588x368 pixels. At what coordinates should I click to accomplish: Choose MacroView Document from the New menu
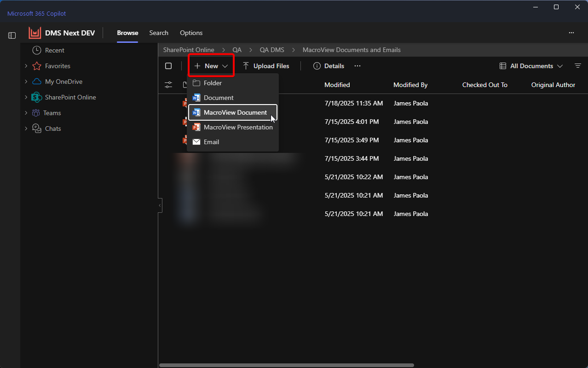coord(233,112)
